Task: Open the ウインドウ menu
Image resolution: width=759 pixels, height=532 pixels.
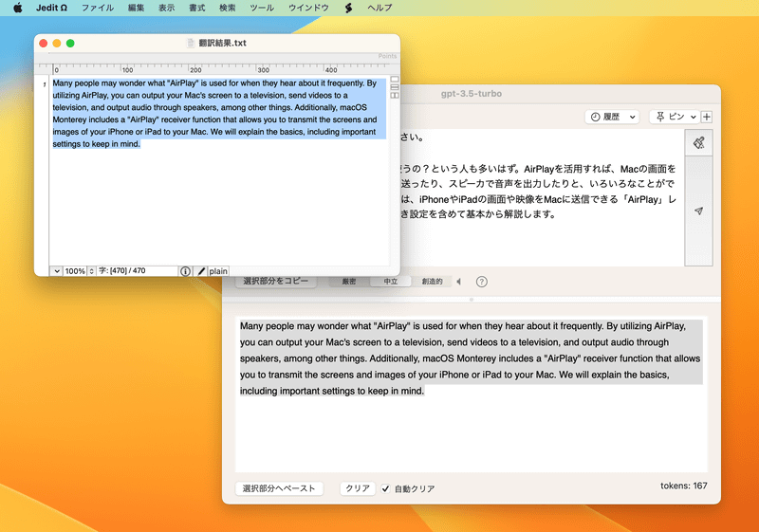Action: point(308,8)
